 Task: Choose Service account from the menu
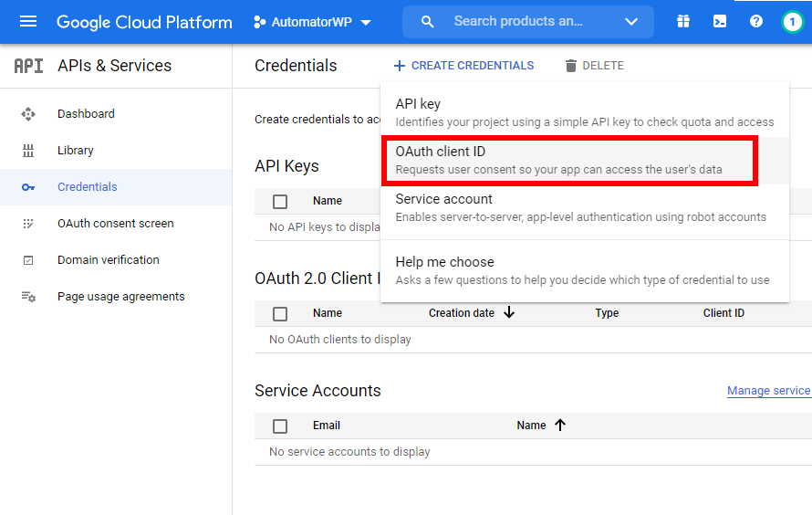[x=580, y=207]
